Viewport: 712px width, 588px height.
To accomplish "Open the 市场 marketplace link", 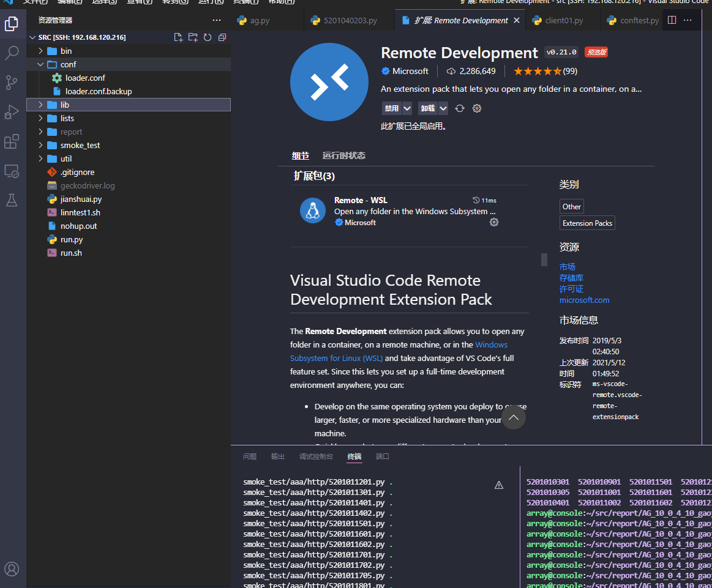I will tap(567, 267).
